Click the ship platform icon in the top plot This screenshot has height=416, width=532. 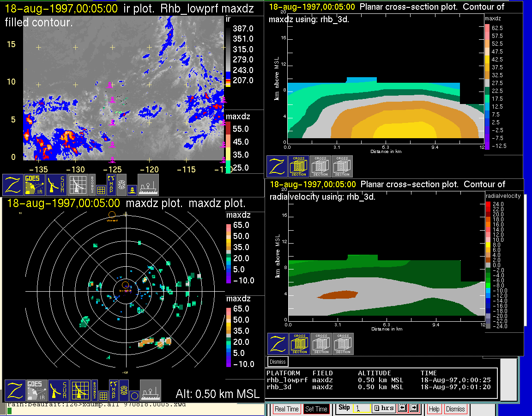point(148,184)
